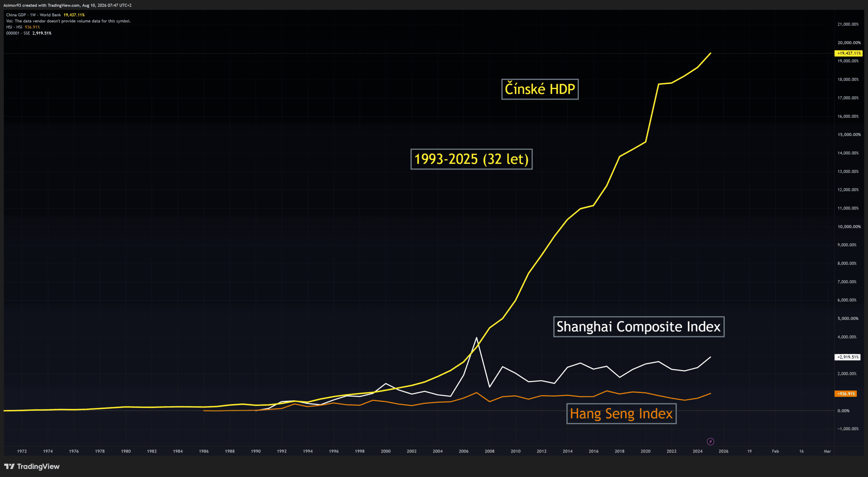Click the 19,437.11% value in the China GDP legend
Viewport: 868px width, 477px height.
click(74, 15)
